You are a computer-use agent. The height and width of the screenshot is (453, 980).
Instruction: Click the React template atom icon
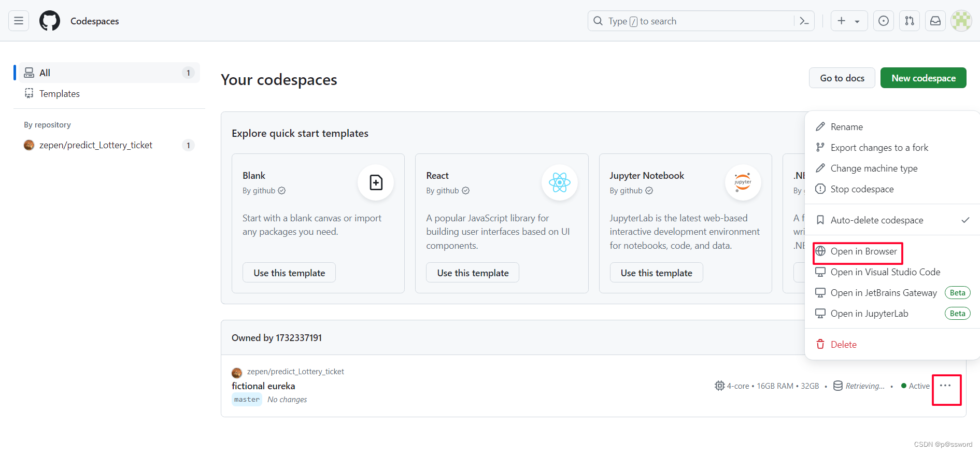click(560, 182)
